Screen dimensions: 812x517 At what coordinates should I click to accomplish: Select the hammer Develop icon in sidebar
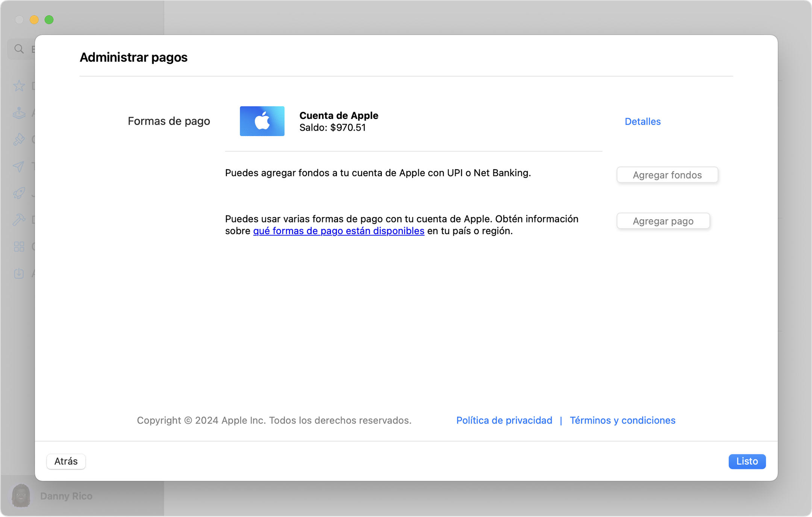(19, 220)
